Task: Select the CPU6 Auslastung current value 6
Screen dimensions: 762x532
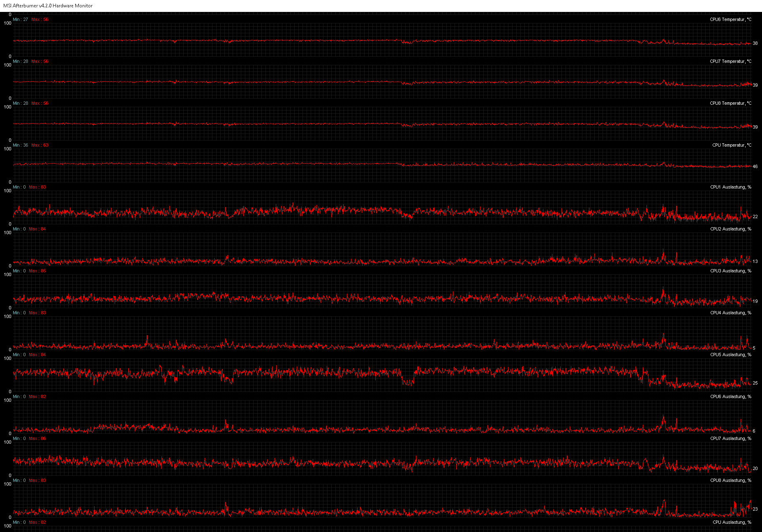Action: (754, 431)
